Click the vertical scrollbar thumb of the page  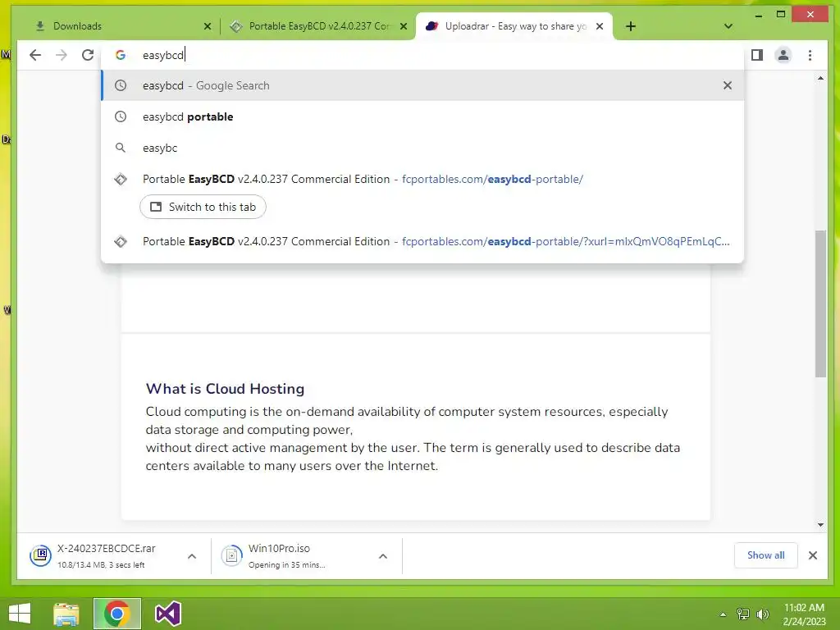click(x=820, y=304)
